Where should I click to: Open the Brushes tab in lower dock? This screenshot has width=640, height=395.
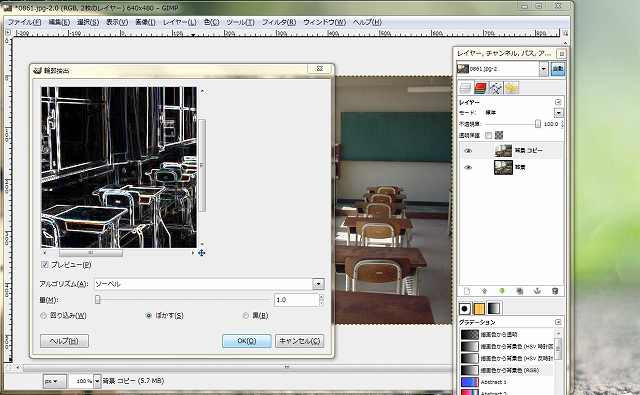[x=464, y=308]
